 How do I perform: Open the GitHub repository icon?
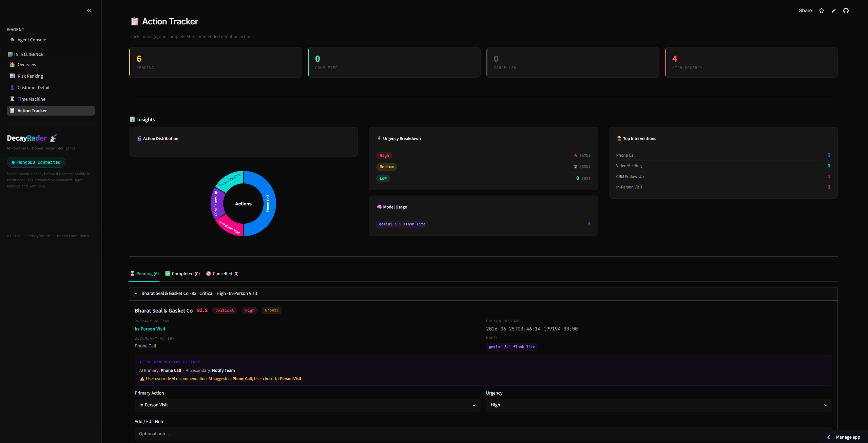pos(846,11)
